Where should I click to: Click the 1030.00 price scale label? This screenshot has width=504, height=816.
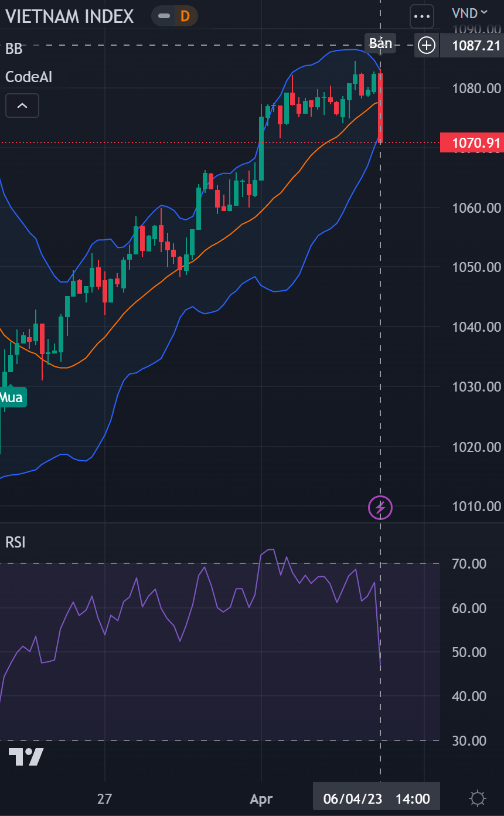[x=476, y=387]
